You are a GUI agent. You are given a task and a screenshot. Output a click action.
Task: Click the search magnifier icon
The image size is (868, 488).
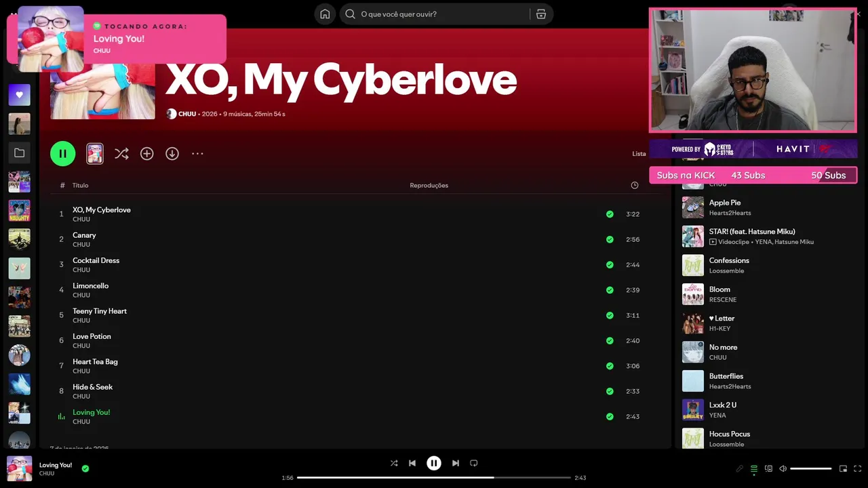click(x=350, y=14)
